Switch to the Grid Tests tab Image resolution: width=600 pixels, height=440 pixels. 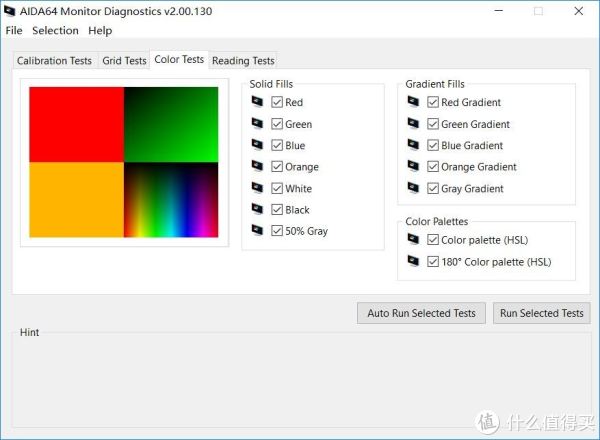124,60
